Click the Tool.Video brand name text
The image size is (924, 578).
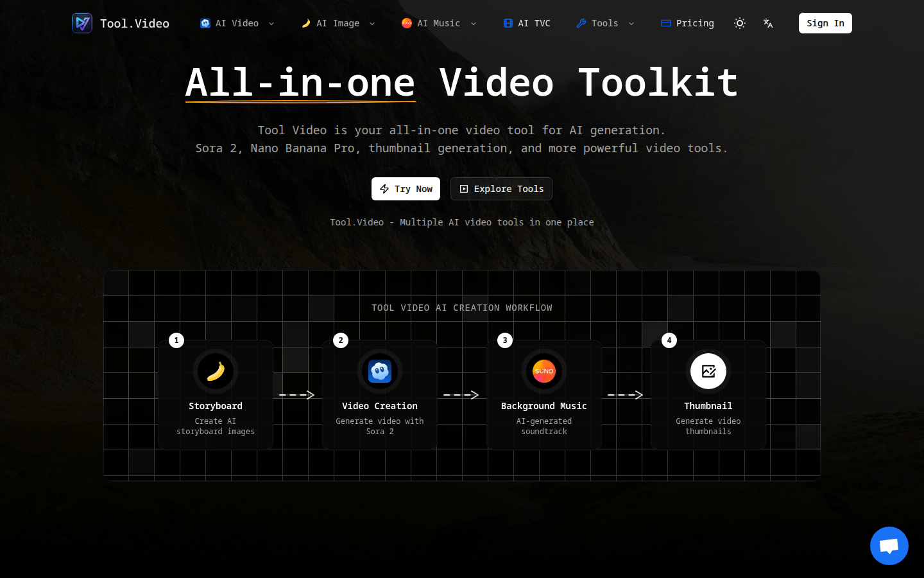click(135, 23)
